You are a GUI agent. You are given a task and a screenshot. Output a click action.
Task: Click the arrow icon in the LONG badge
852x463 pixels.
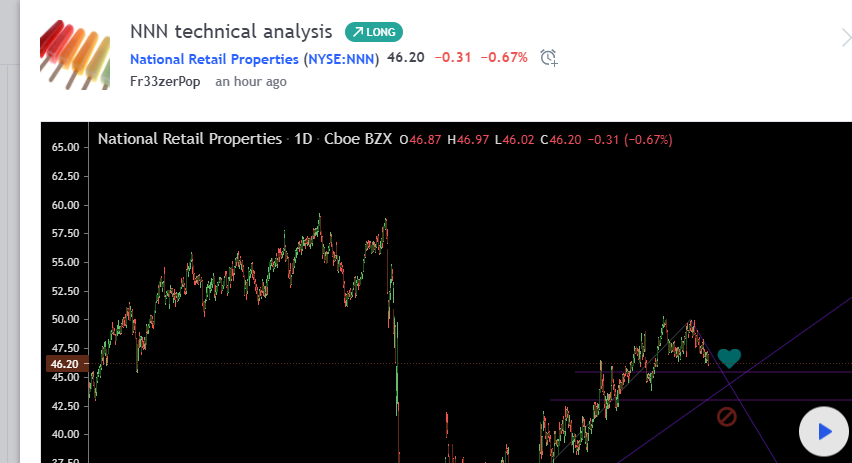tap(356, 32)
